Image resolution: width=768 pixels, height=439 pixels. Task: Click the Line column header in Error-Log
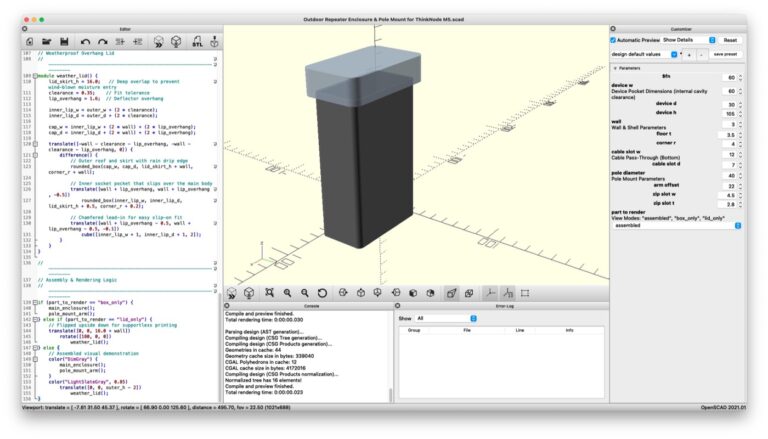coord(520,330)
